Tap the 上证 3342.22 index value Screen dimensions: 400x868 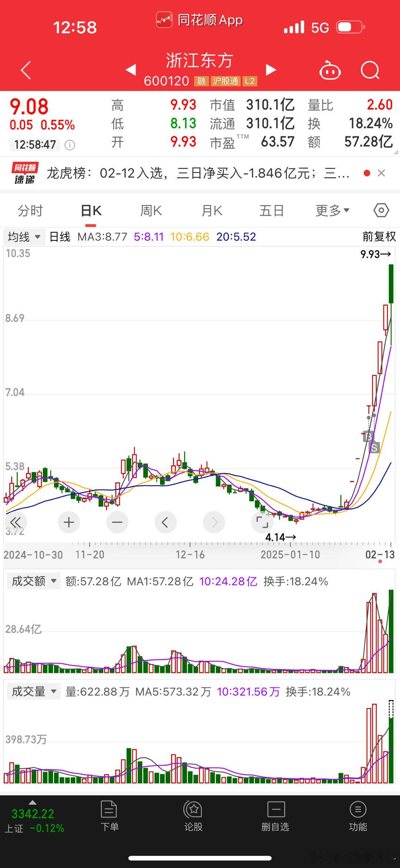pyautogui.click(x=33, y=813)
